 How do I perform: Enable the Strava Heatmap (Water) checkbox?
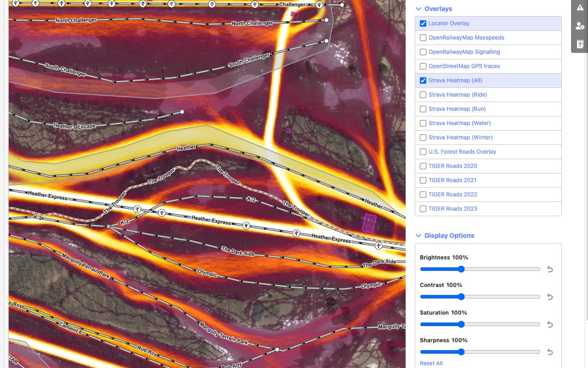pyautogui.click(x=423, y=123)
